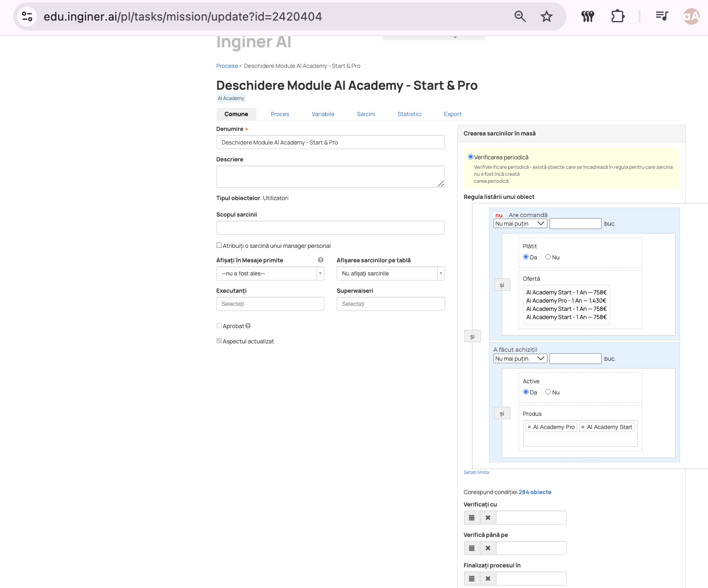Switch to the Variabile tab
The width and height of the screenshot is (708, 588).
(x=323, y=114)
